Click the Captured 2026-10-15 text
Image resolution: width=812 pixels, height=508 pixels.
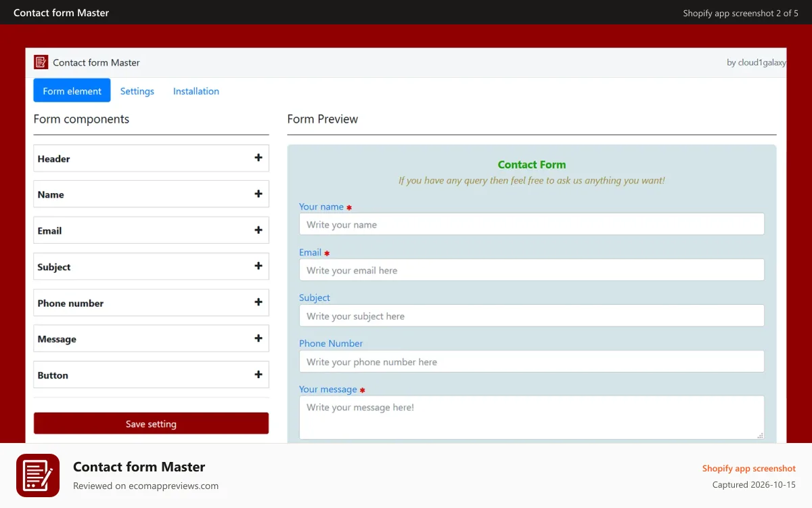coord(754,485)
